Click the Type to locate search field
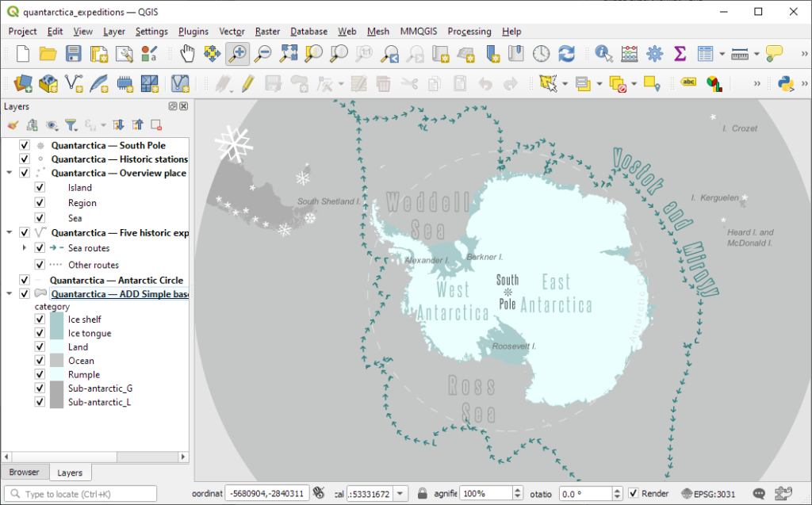Screen dimensions: 812x505 [81, 494]
